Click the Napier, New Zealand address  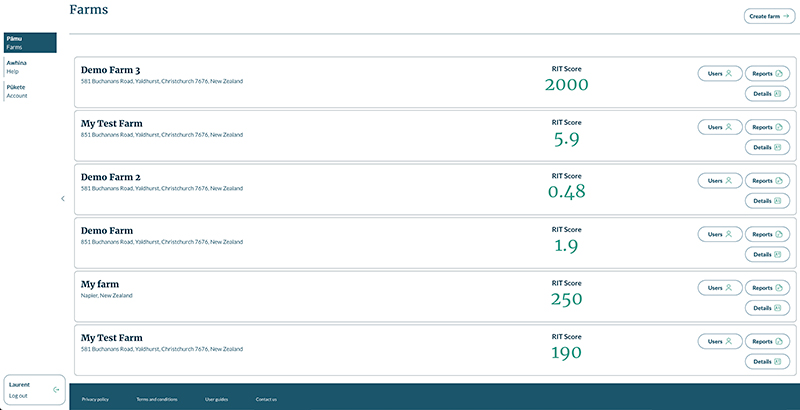pos(107,295)
